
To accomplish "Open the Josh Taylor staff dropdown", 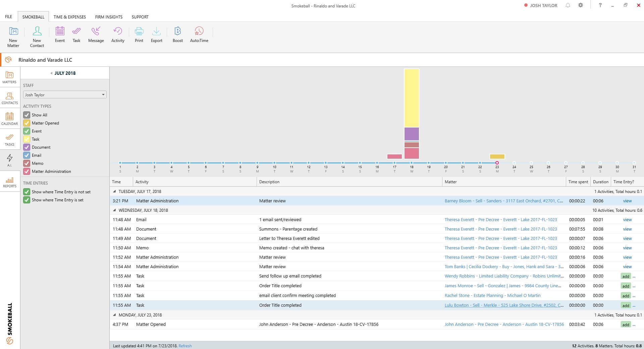I will click(65, 95).
